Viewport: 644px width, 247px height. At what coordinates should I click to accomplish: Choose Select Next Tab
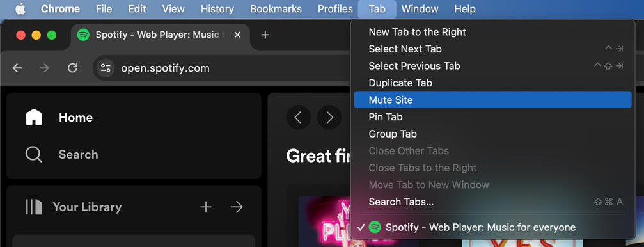click(492, 49)
